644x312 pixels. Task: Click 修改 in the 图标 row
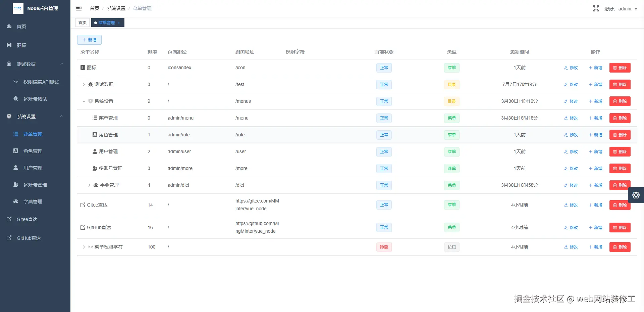tap(571, 68)
